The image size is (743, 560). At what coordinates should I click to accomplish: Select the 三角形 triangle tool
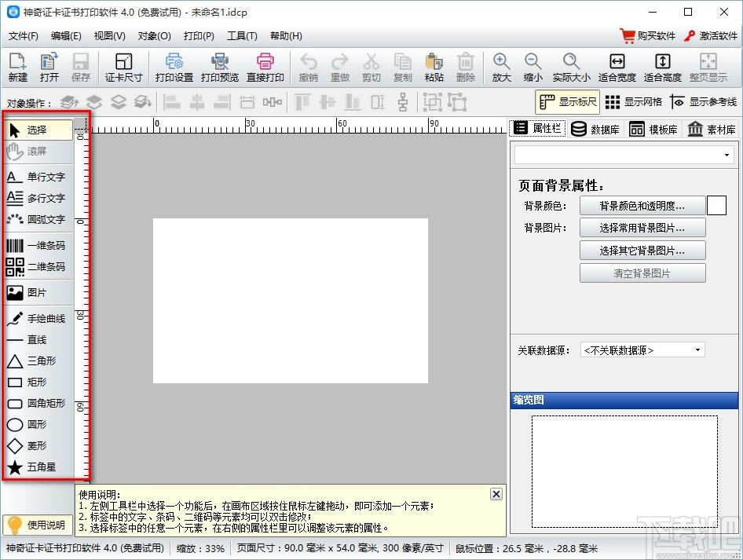pyautogui.click(x=38, y=361)
